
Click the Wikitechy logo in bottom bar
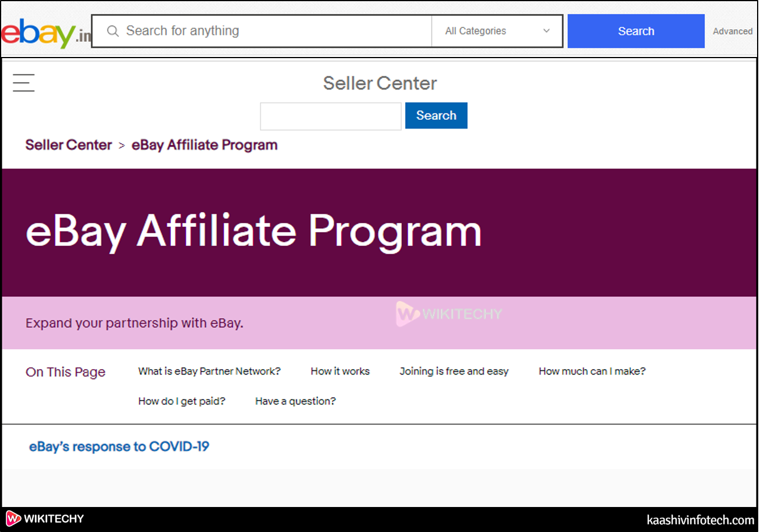(x=45, y=519)
